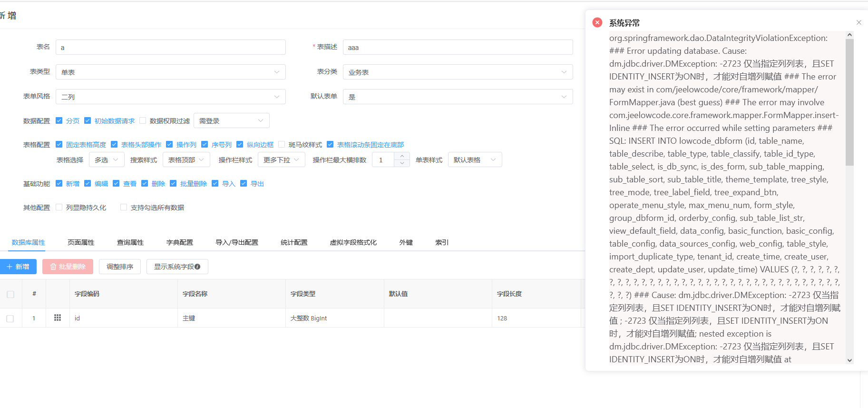The width and height of the screenshot is (868, 408).
Task: Enable the 斑马纹样式 checkbox
Action: coord(282,144)
